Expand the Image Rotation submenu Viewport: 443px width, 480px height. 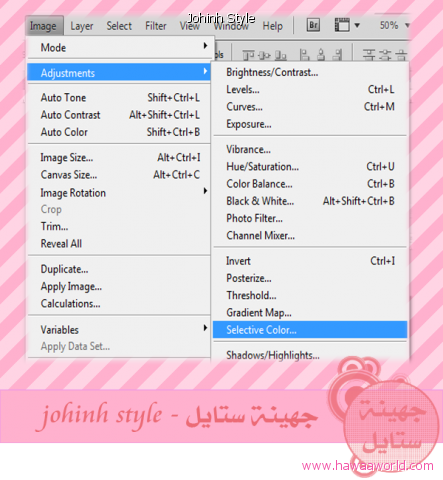[x=119, y=192]
